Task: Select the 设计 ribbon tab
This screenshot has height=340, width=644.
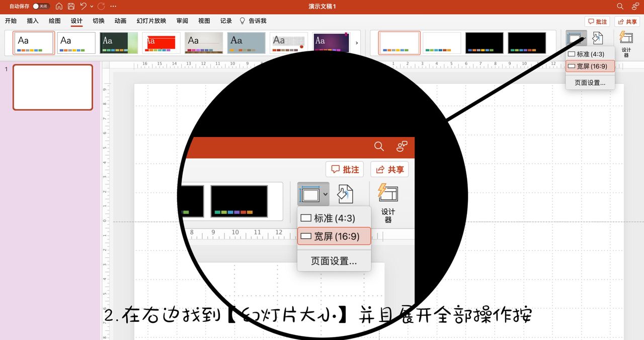Action: click(76, 21)
